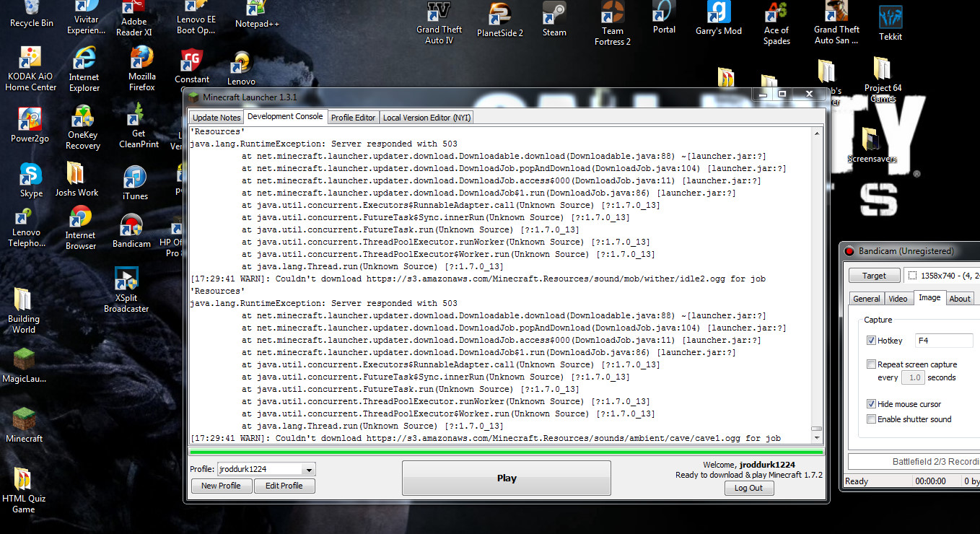Open the Ace of Spades shortcut
This screenshot has height=534, width=980.
point(776,24)
